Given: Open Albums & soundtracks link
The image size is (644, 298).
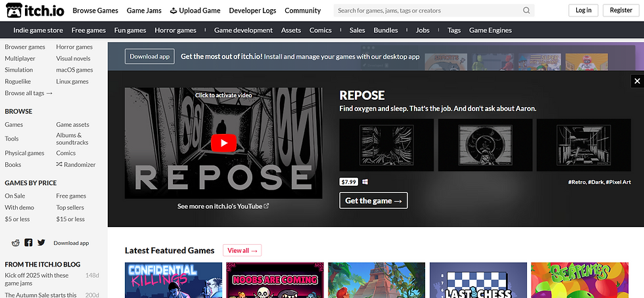Looking at the screenshot, I should tap(72, 138).
